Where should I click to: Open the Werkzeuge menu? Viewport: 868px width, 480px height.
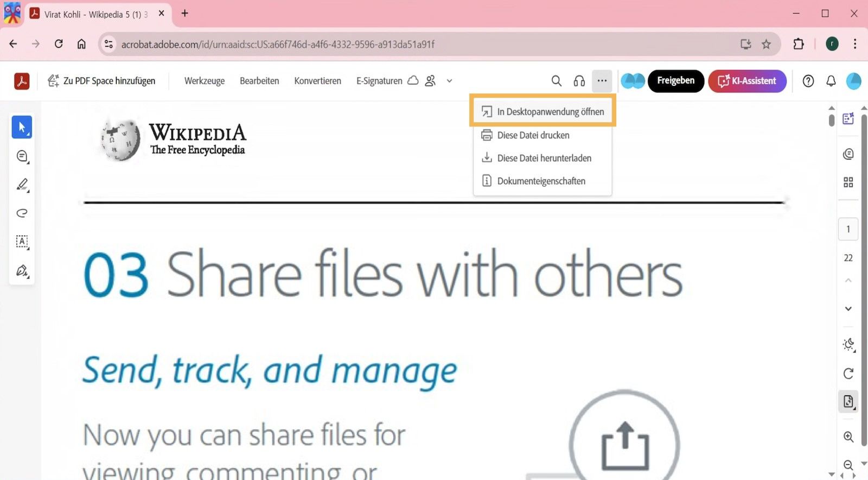[x=205, y=81]
